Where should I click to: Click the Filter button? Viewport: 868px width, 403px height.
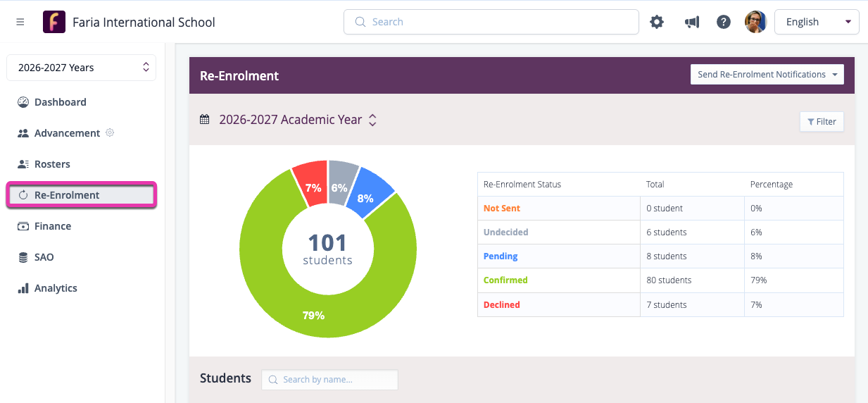tap(822, 122)
